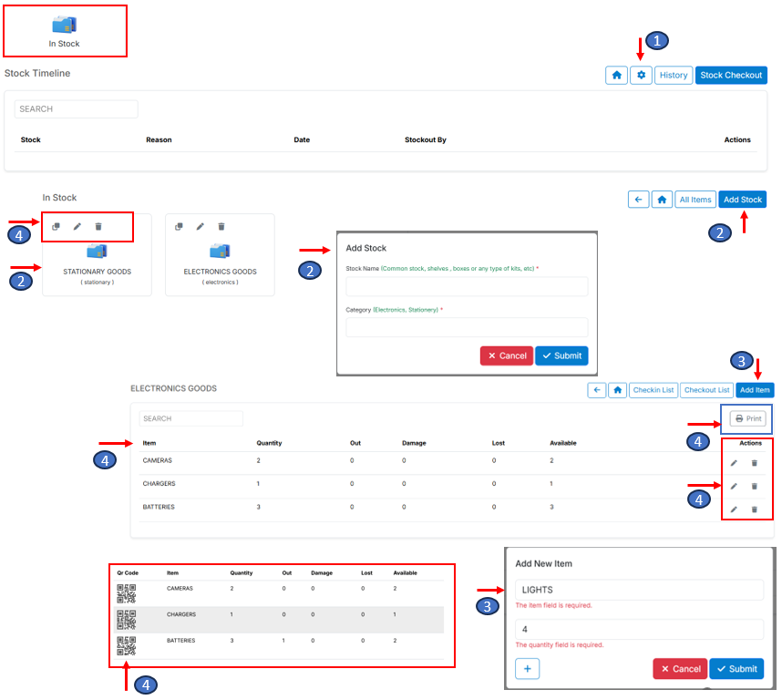
Task: Open settings gear in Stock Timeline
Action: click(642, 75)
